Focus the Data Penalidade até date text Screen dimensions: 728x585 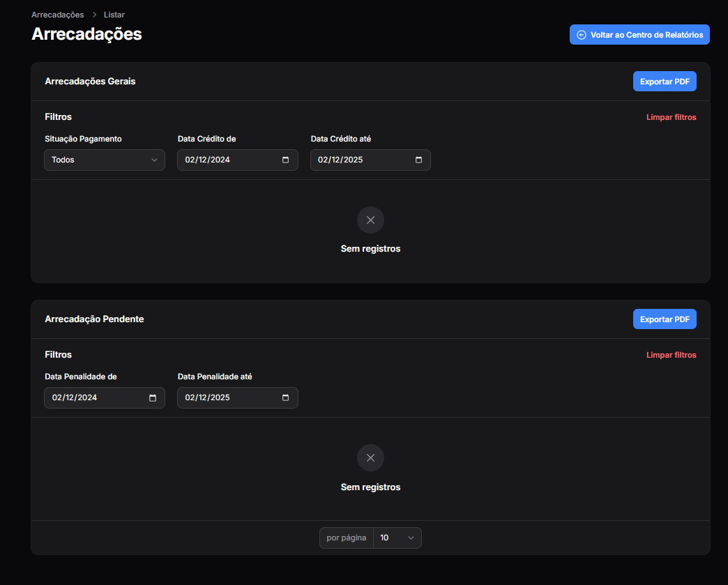pos(208,397)
